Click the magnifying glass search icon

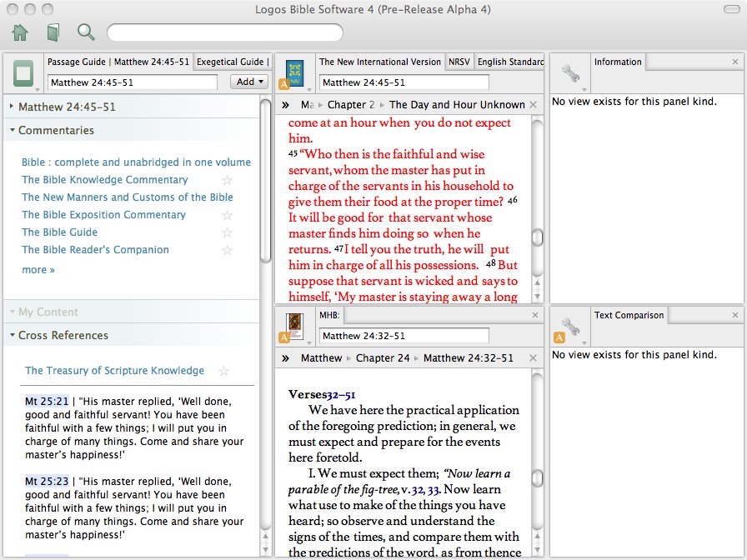point(86,32)
